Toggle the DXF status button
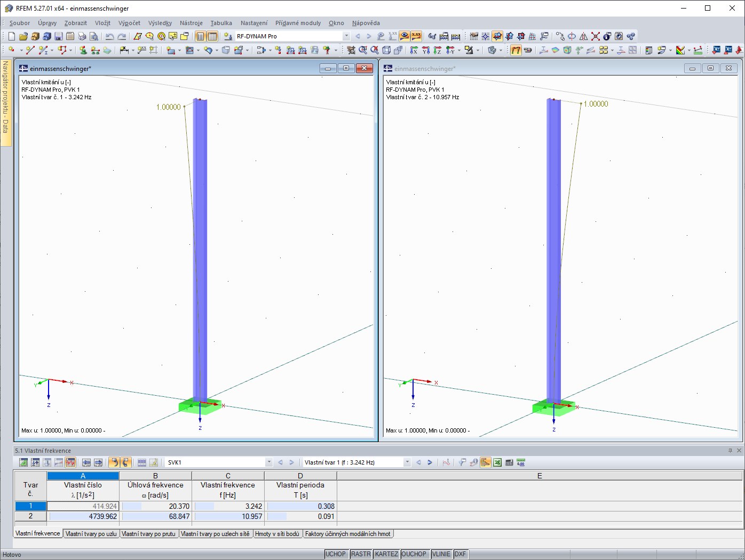This screenshot has height=560, width=745. click(x=460, y=554)
